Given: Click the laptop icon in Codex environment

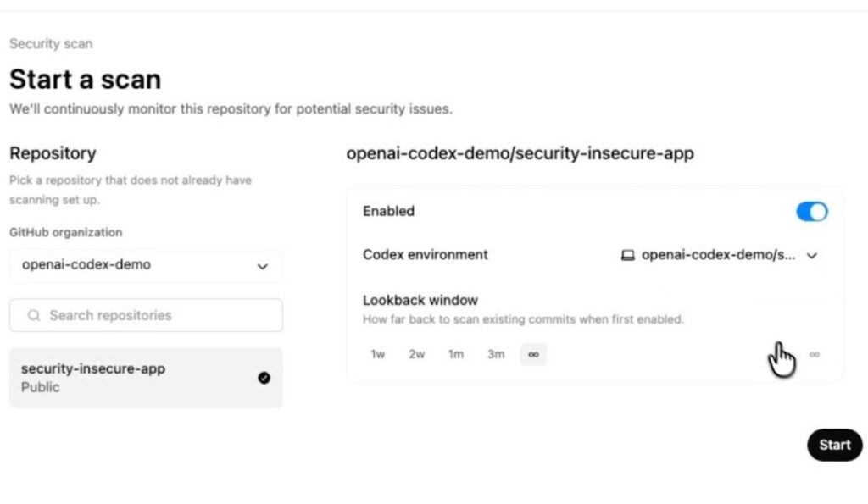Looking at the screenshot, I should (628, 255).
